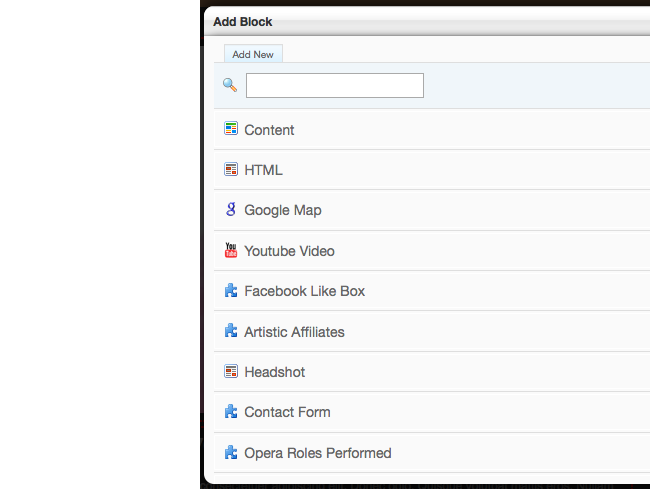Viewport: 650px width, 489px height.
Task: Click the magnifying glass search icon
Action: tap(230, 85)
